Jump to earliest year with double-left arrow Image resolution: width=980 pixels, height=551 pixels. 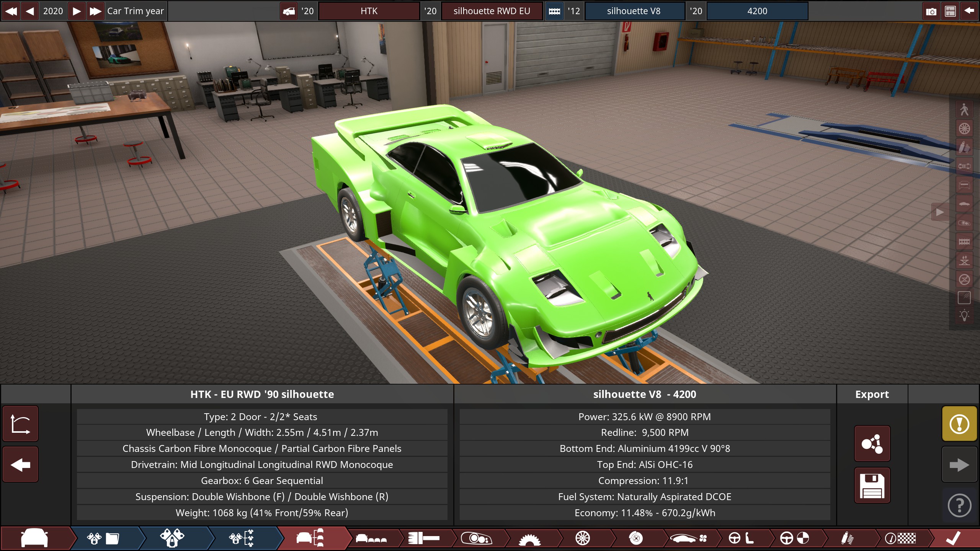pos(11,11)
